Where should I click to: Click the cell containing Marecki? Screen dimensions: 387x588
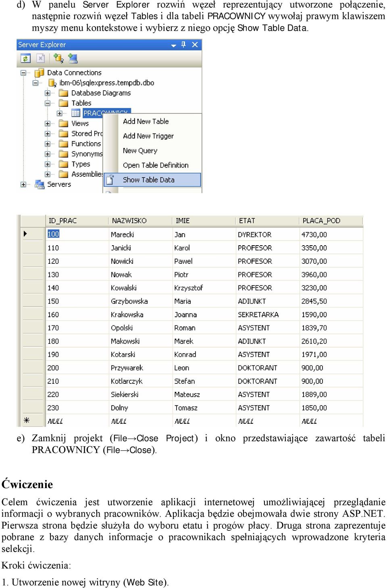pos(141,234)
